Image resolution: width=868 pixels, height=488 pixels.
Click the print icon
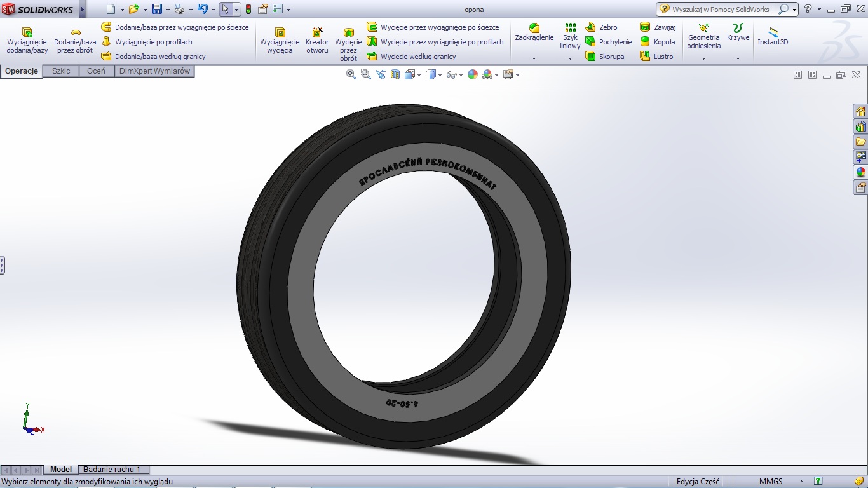[x=179, y=9]
